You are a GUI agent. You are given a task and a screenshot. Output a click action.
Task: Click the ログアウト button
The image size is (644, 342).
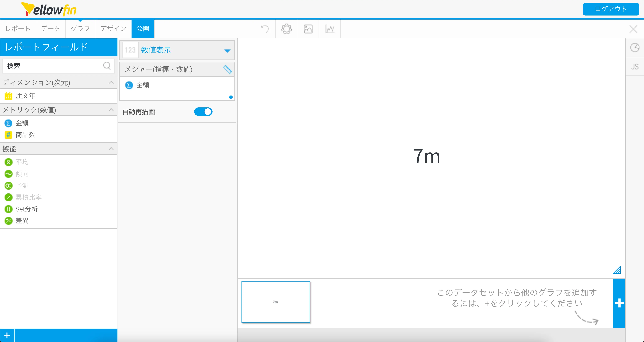click(x=610, y=9)
